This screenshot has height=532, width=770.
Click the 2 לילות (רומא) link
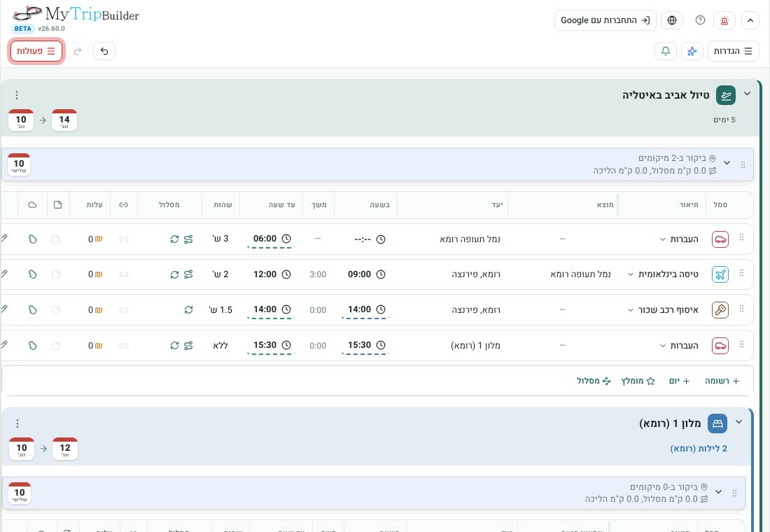point(699,449)
